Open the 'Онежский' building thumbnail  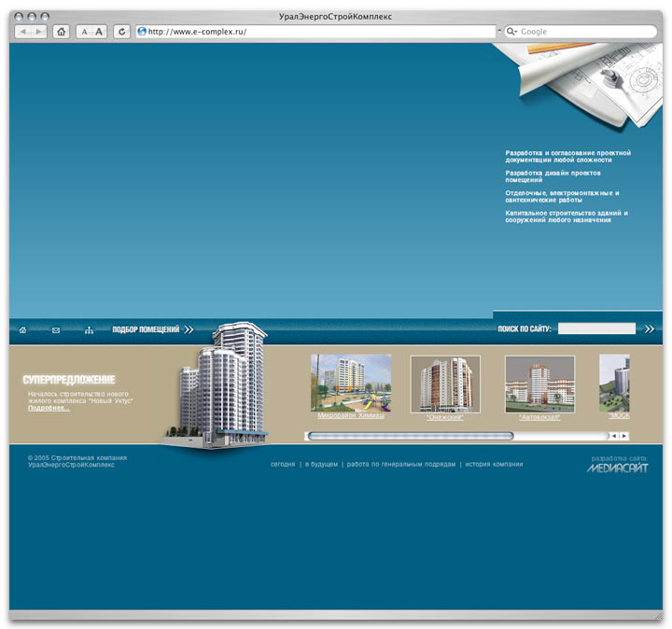(445, 384)
